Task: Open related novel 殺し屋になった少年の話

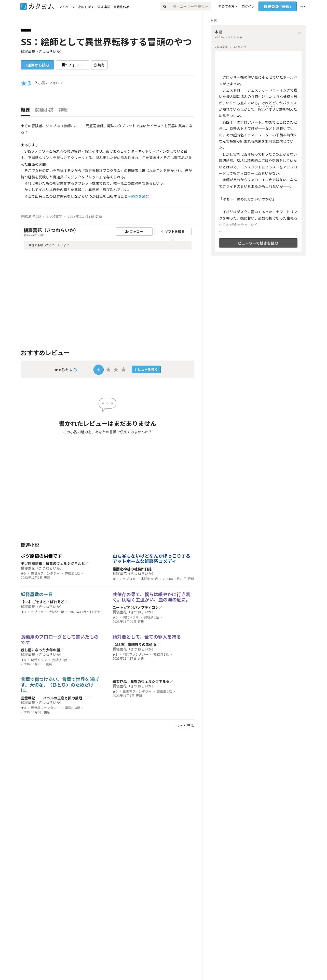Action: [x=40, y=650]
